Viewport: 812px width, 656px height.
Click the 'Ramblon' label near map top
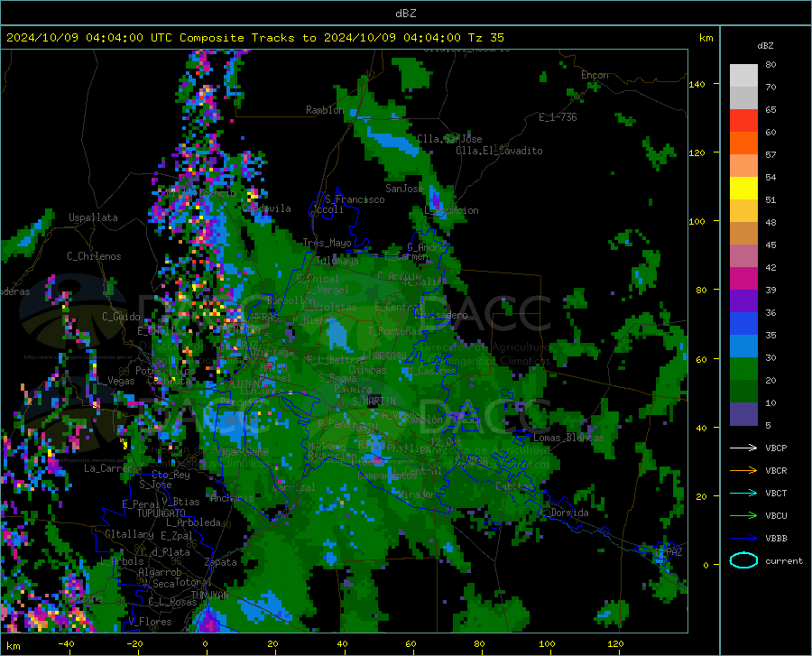(x=325, y=110)
